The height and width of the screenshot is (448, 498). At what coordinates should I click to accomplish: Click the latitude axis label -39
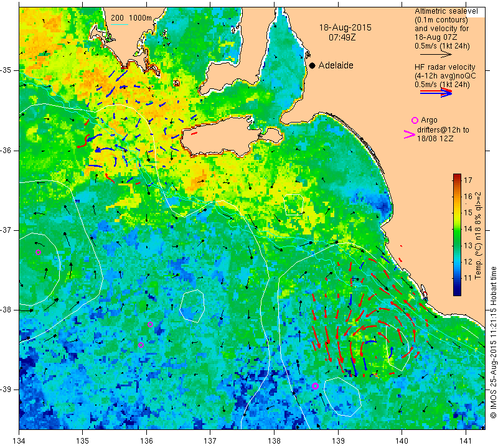tap(6, 390)
